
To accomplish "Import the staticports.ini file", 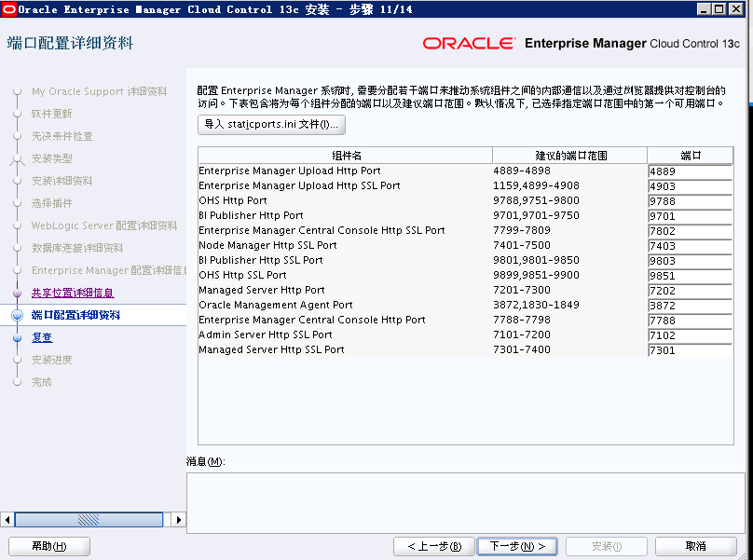I will click(x=271, y=124).
